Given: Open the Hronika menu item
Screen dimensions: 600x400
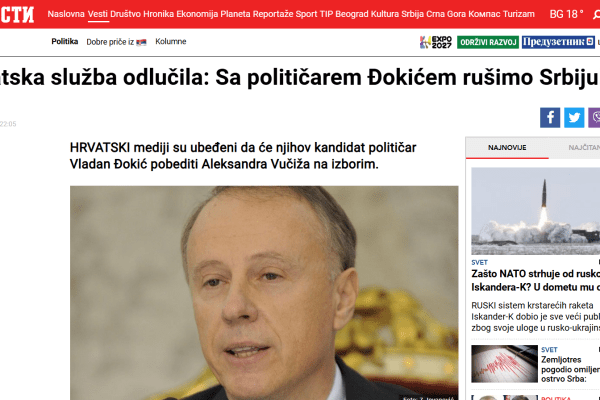Looking at the screenshot, I should point(158,14).
